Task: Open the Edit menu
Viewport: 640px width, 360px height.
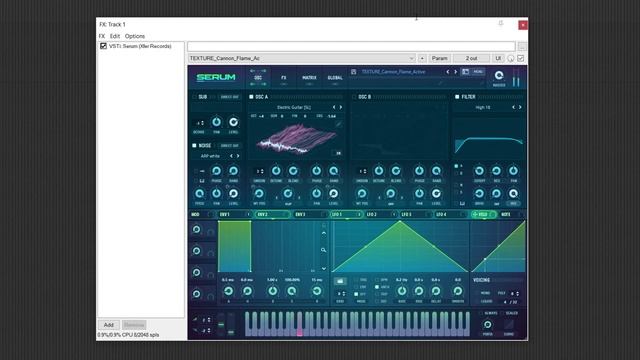Action: point(115,36)
